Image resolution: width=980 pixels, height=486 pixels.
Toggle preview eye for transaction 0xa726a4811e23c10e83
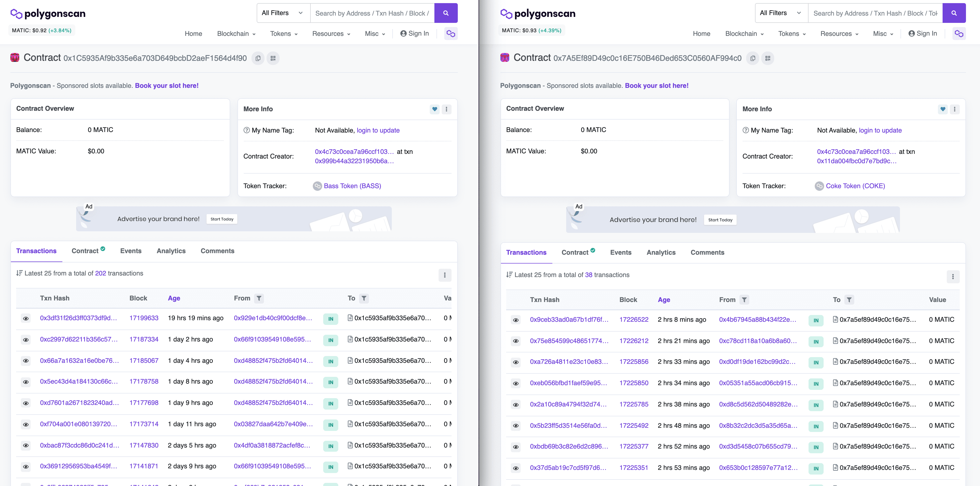click(516, 362)
